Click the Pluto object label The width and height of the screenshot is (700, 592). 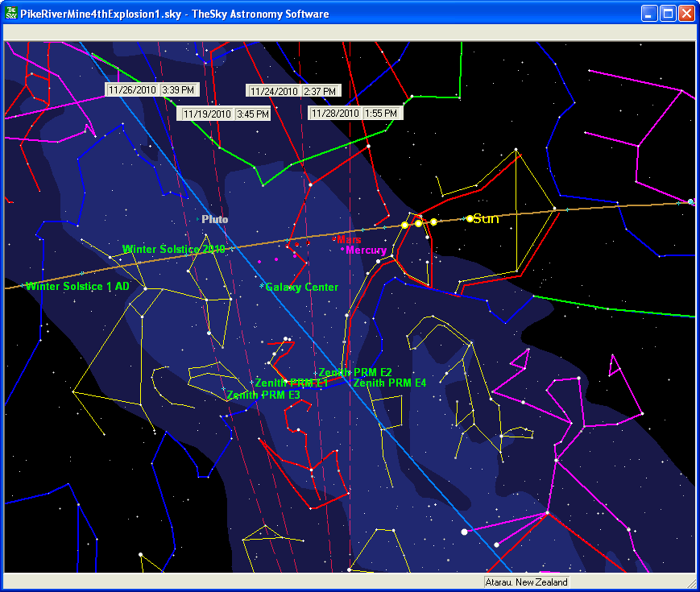click(215, 219)
